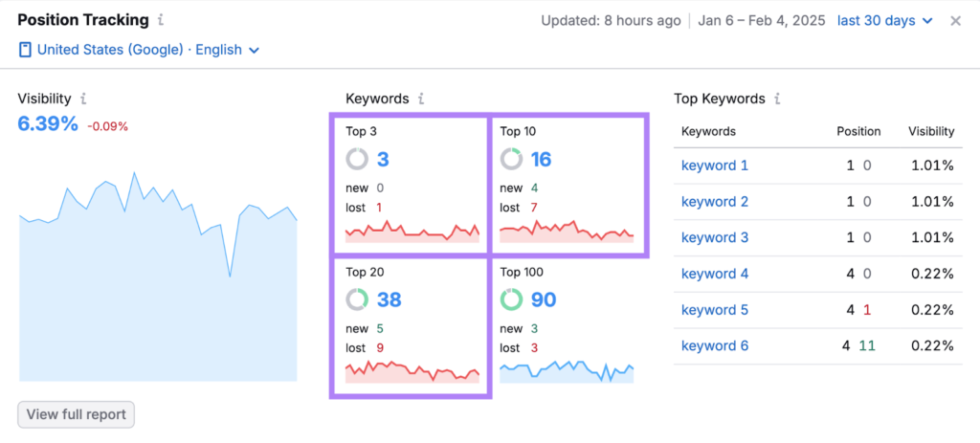This screenshot has height=443, width=980.
Task: Close the Position Tracking widget
Action: 955,20
